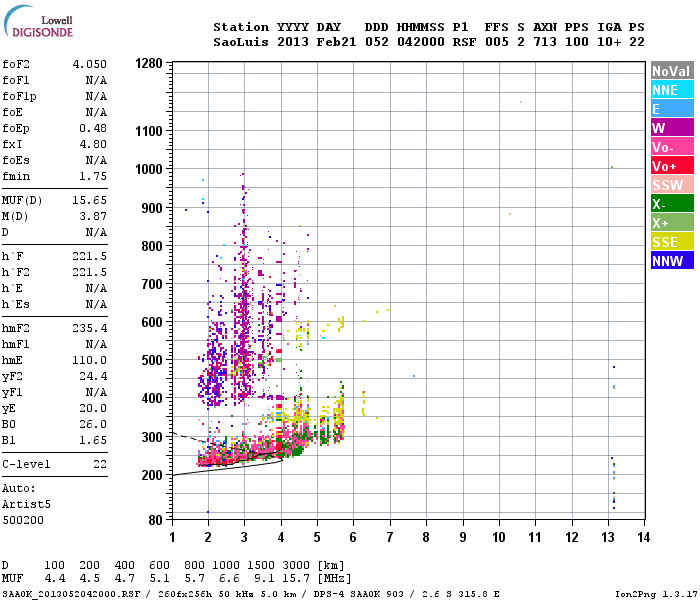Select the SSE yellow legend swatch
The image size is (700, 600).
coord(672,242)
